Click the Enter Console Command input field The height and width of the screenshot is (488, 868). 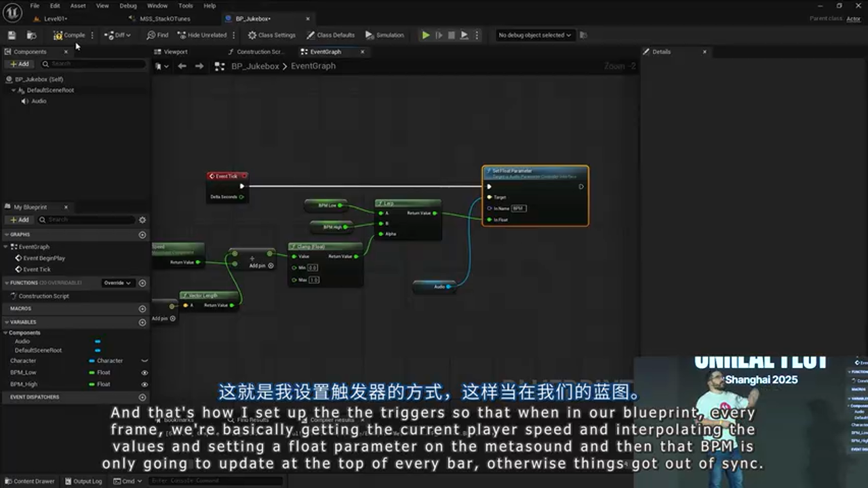coord(216,481)
